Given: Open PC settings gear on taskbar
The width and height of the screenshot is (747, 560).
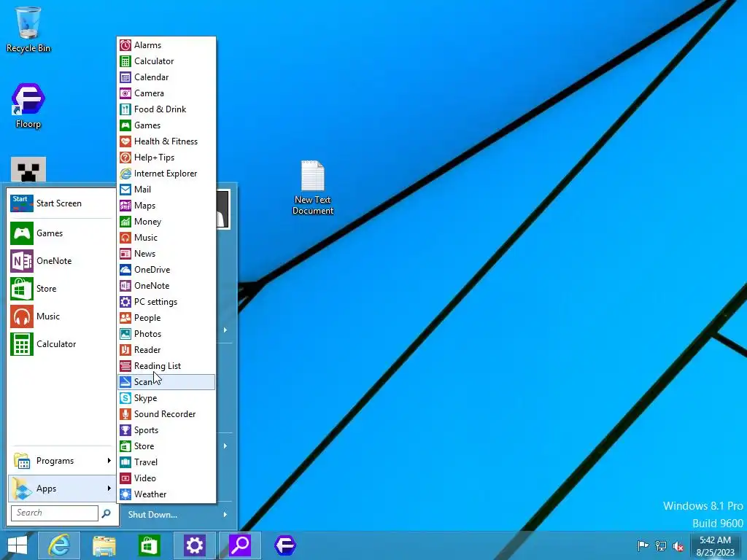Looking at the screenshot, I should click(194, 545).
